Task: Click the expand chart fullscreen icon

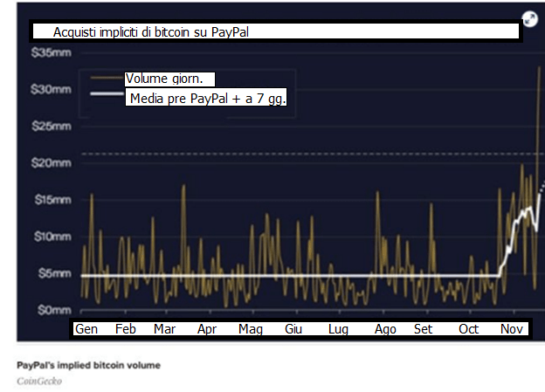Action: pos(529,18)
